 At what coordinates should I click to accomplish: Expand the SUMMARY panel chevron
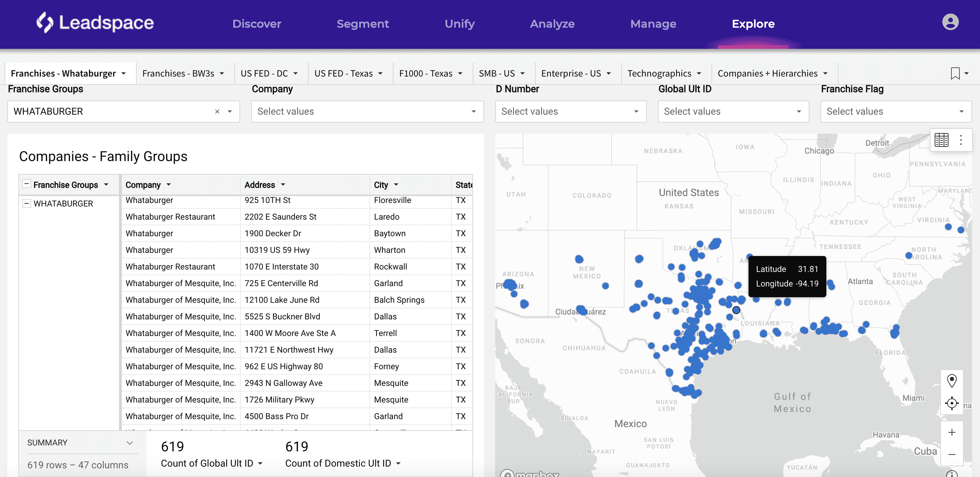point(130,443)
